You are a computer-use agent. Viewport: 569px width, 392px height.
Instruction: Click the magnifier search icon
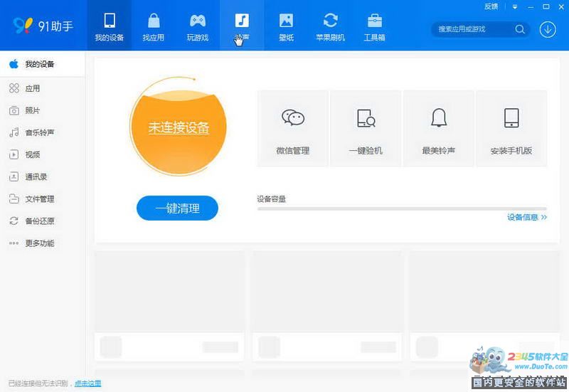point(520,29)
